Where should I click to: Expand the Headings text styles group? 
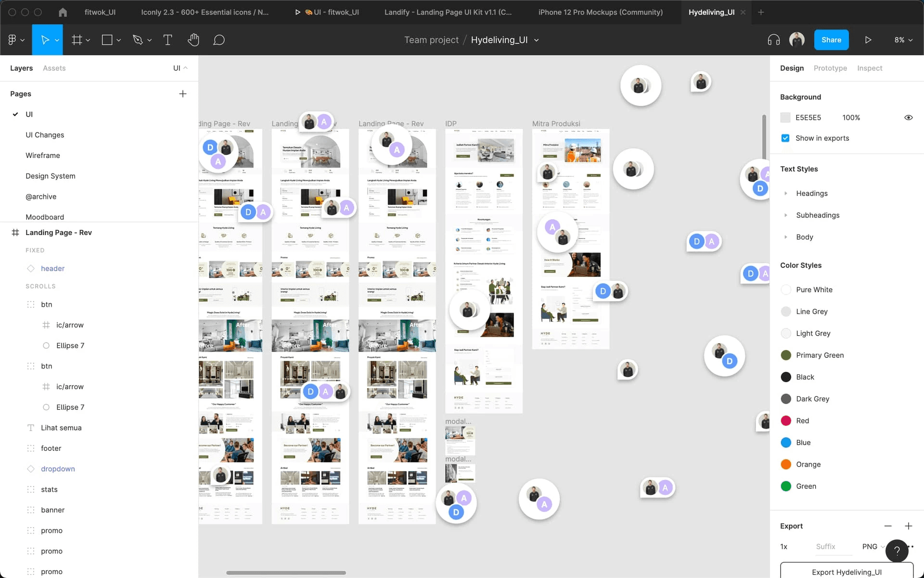click(786, 194)
